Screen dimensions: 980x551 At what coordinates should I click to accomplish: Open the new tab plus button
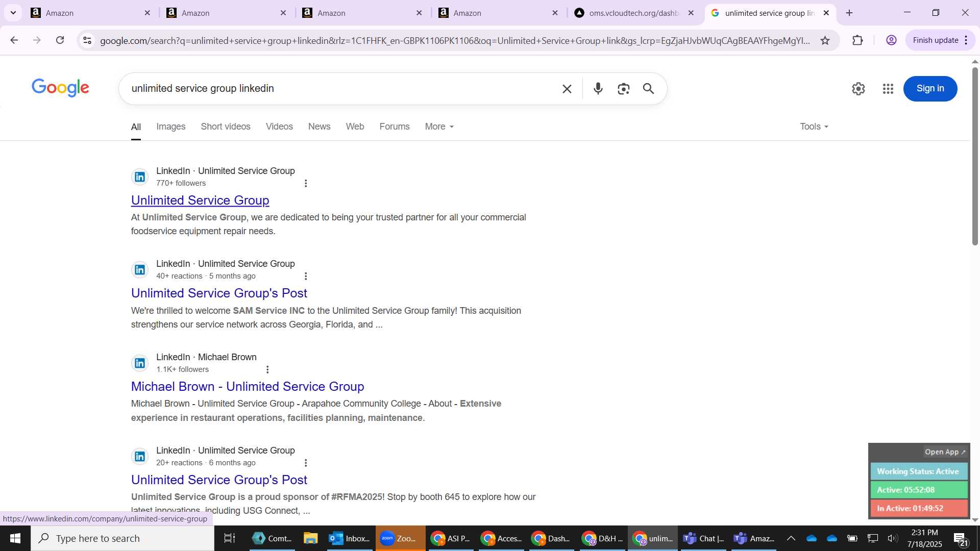click(x=849, y=13)
